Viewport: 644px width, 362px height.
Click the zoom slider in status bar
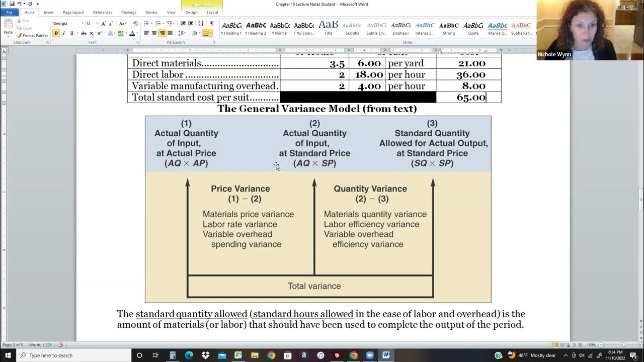tap(623, 345)
